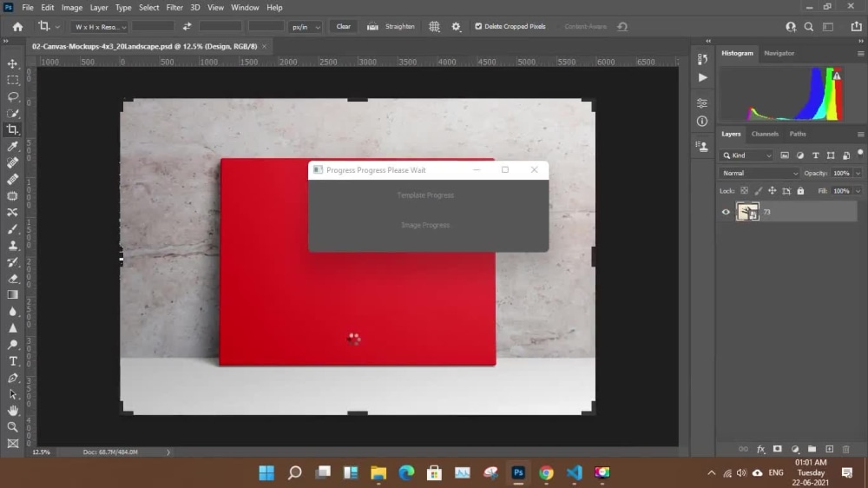
Task: Open the File menu
Action: [28, 8]
